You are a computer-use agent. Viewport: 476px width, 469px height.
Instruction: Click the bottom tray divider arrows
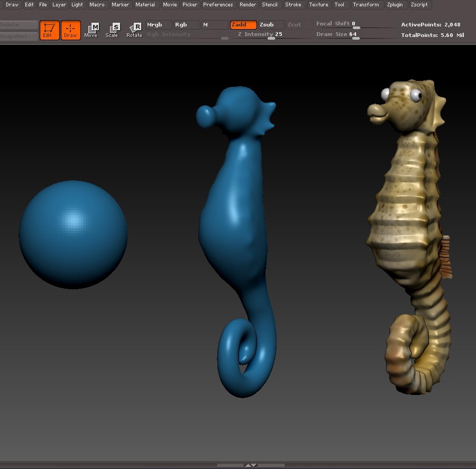tap(251, 465)
